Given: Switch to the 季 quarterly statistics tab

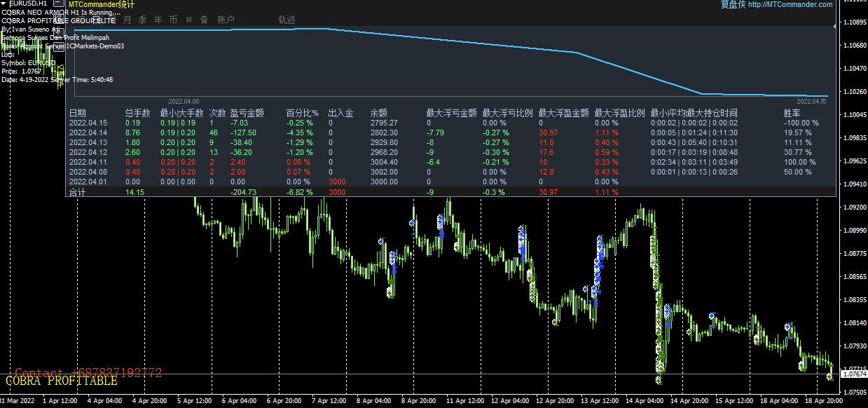Looking at the screenshot, I should click(143, 20).
